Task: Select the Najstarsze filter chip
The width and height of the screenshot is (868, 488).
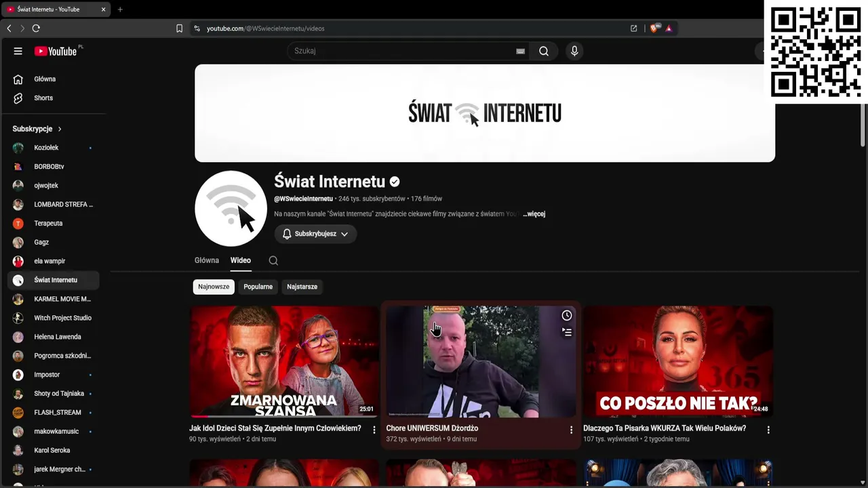Action: (x=302, y=287)
